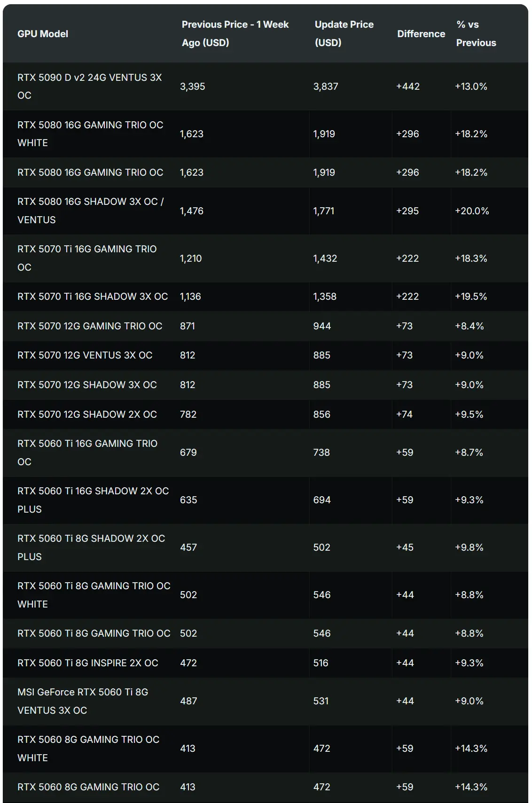Select the +442 difference value

point(408,86)
